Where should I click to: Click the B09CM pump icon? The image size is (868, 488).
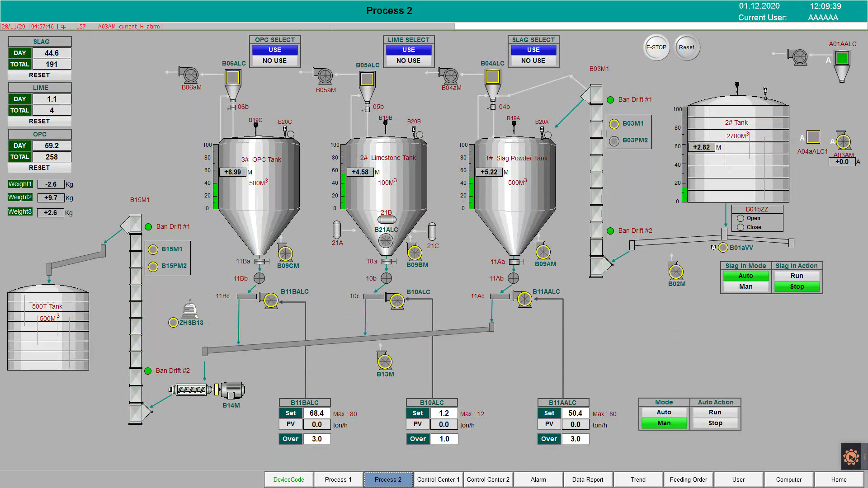[285, 253]
